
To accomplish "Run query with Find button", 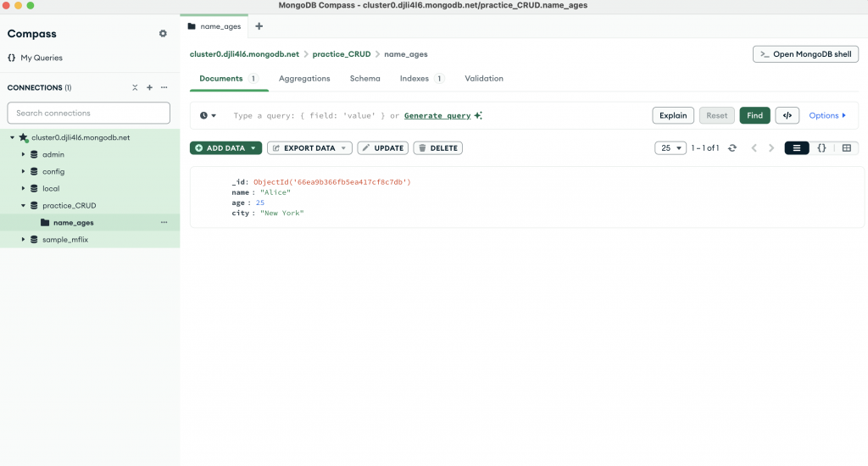I will tap(754, 115).
